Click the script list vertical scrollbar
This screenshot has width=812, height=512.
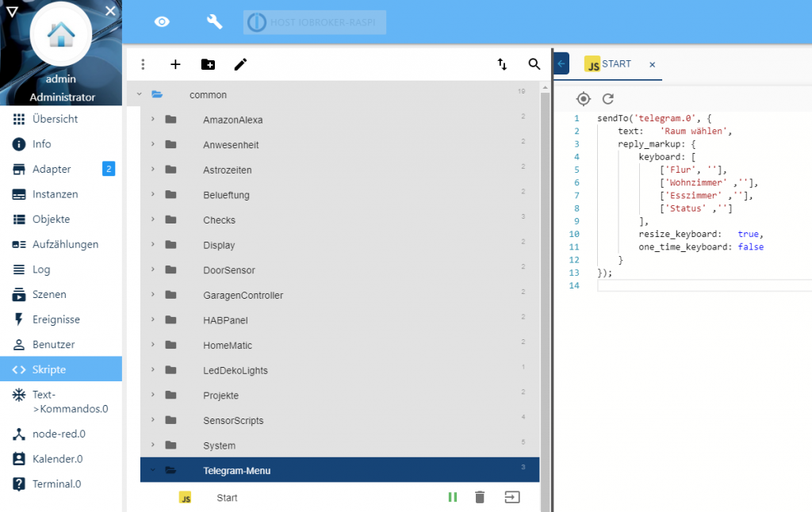[545, 301]
